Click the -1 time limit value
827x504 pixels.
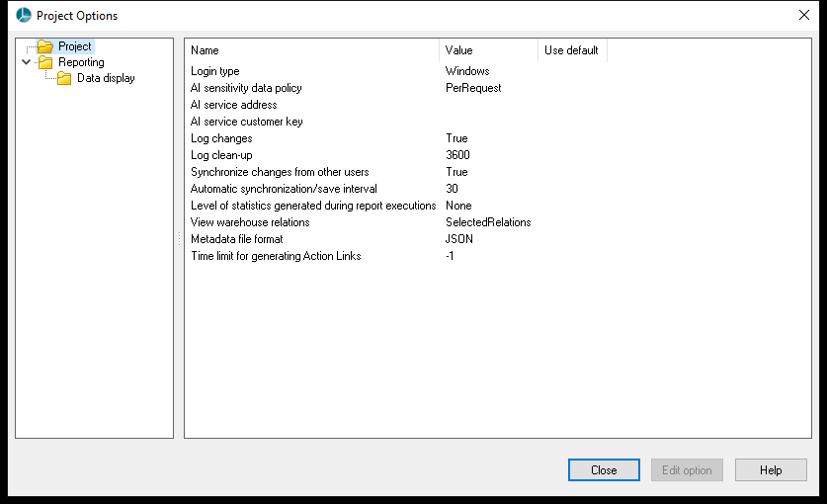point(450,256)
